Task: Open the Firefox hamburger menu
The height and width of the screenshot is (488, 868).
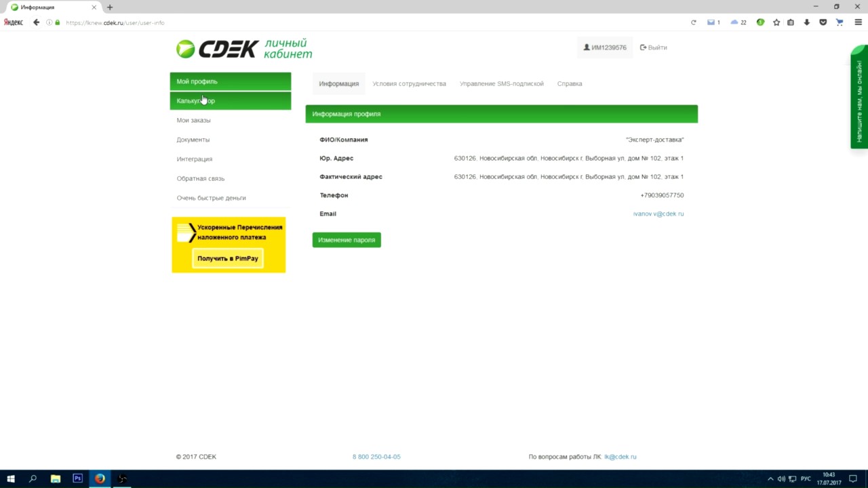Action: coord(858,22)
